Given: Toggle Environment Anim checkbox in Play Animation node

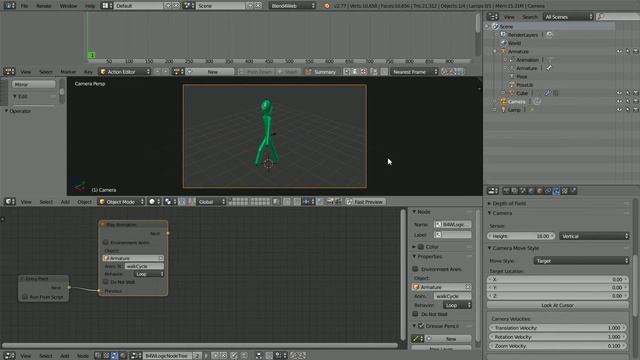Looking at the screenshot, I should click(x=106, y=242).
